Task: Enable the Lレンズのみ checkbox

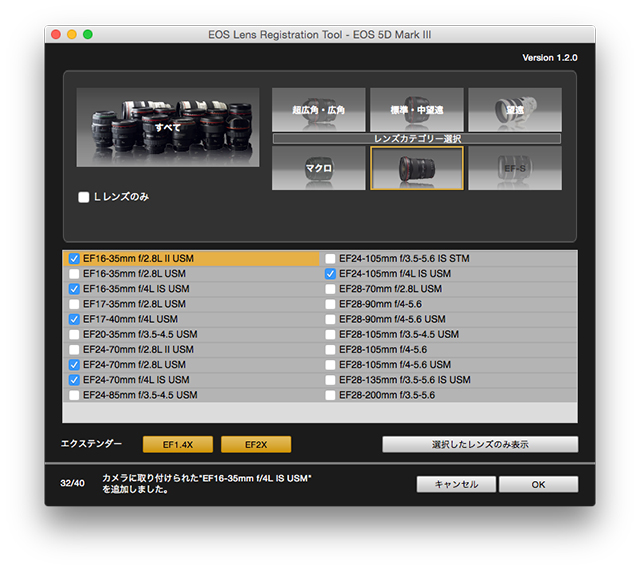Action: coord(84,197)
